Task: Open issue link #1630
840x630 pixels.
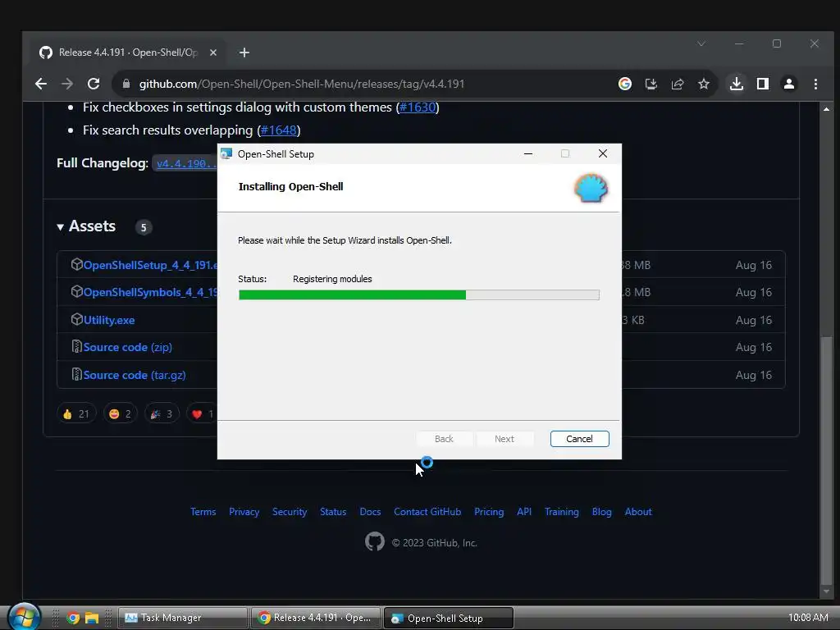Action: point(418,107)
